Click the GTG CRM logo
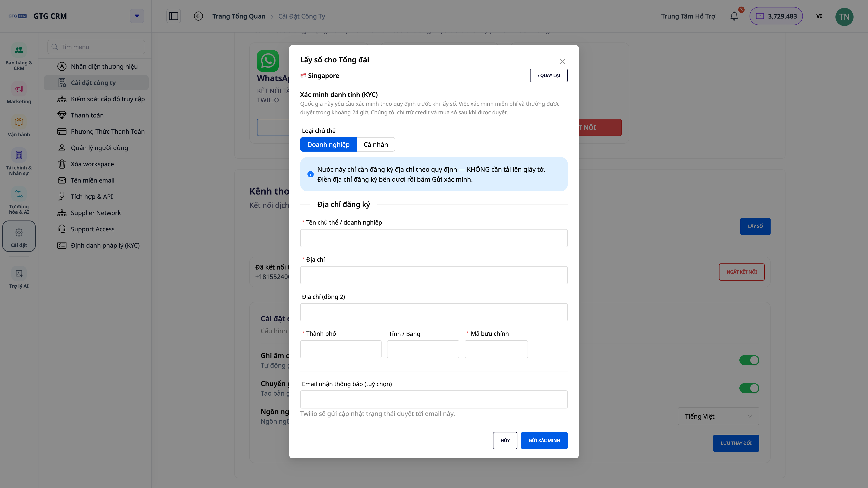Image resolution: width=868 pixels, height=488 pixels. (x=18, y=16)
